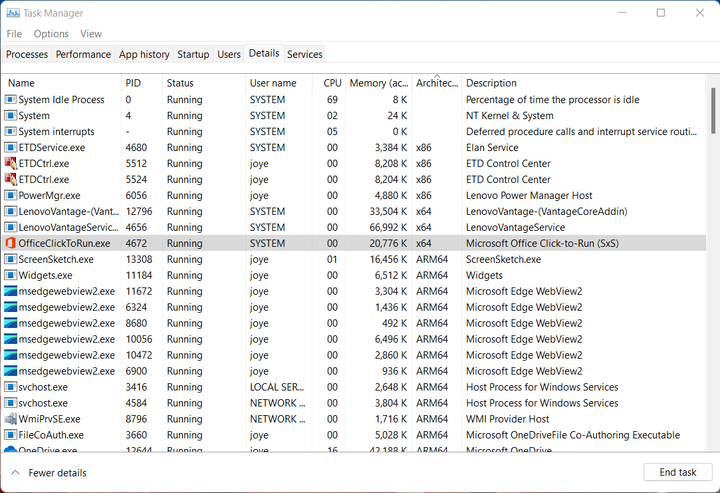Click the ScreenSketch.exe process icon
The image size is (720, 493).
pyautogui.click(x=10, y=259)
